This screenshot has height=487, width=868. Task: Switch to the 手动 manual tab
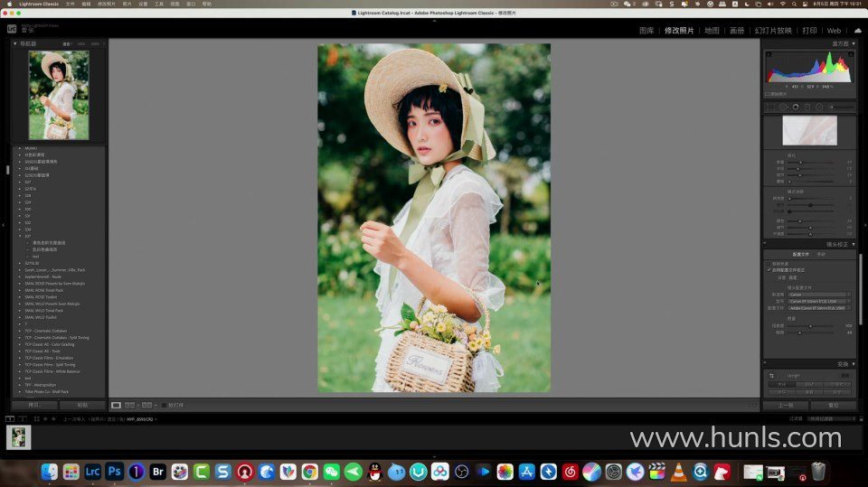[821, 255]
